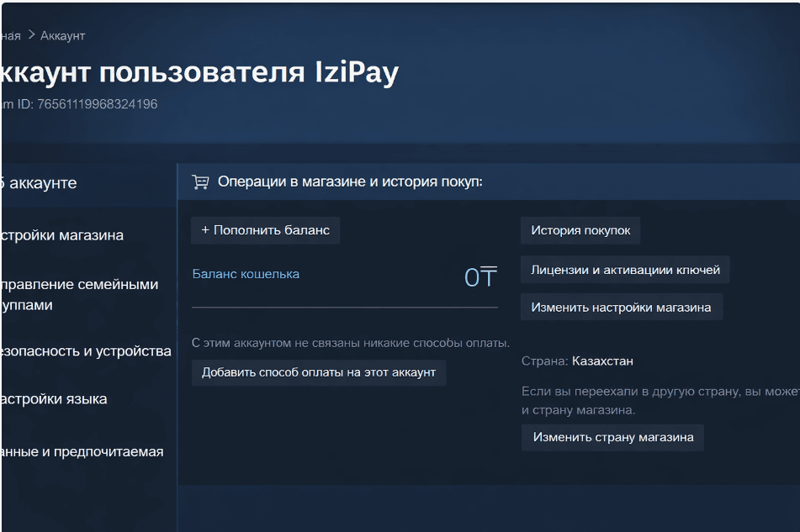
Task: Click the 'IziPay' user account heading
Action: point(199,72)
